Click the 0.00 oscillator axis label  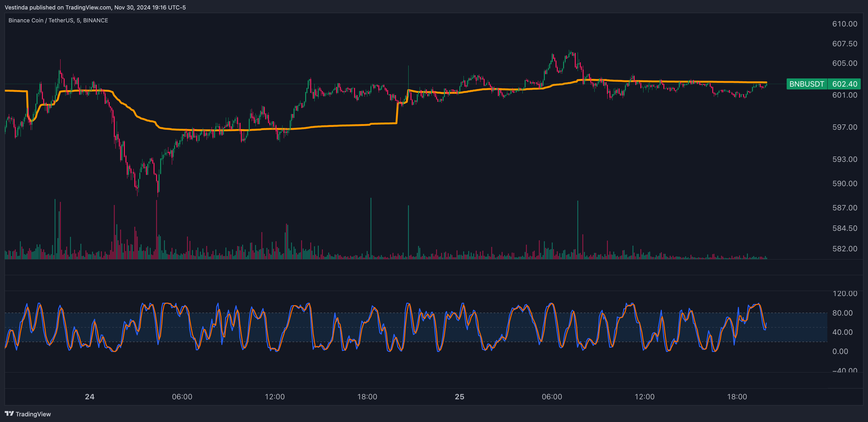[x=840, y=351]
